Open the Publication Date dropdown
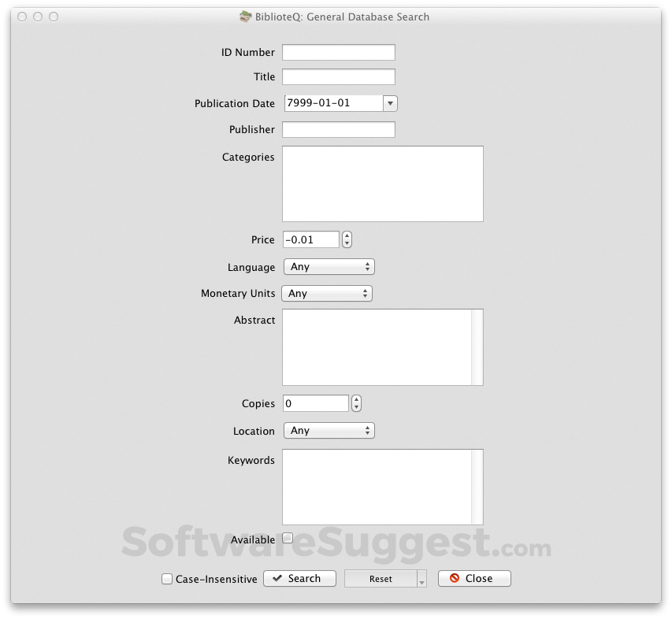The image size is (672, 619). [x=390, y=103]
